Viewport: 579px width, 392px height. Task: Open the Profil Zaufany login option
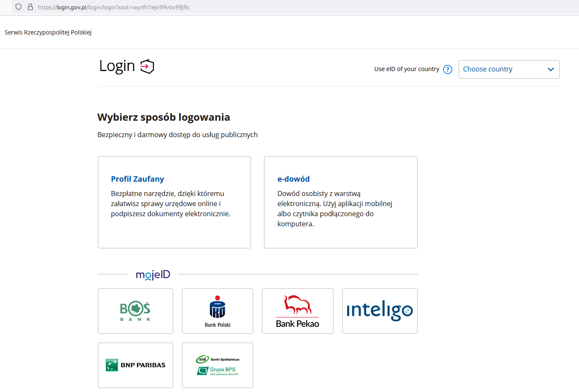(137, 179)
